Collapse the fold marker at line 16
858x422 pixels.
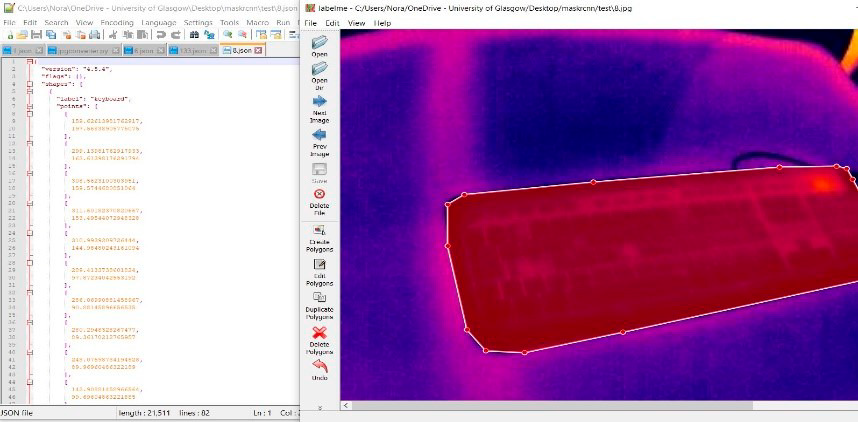tap(30, 173)
